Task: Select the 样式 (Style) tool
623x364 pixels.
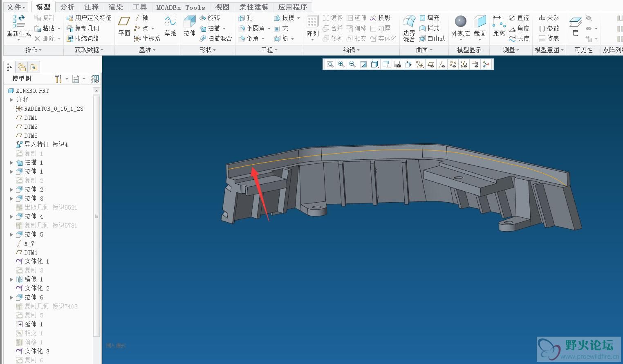Action: click(429, 28)
